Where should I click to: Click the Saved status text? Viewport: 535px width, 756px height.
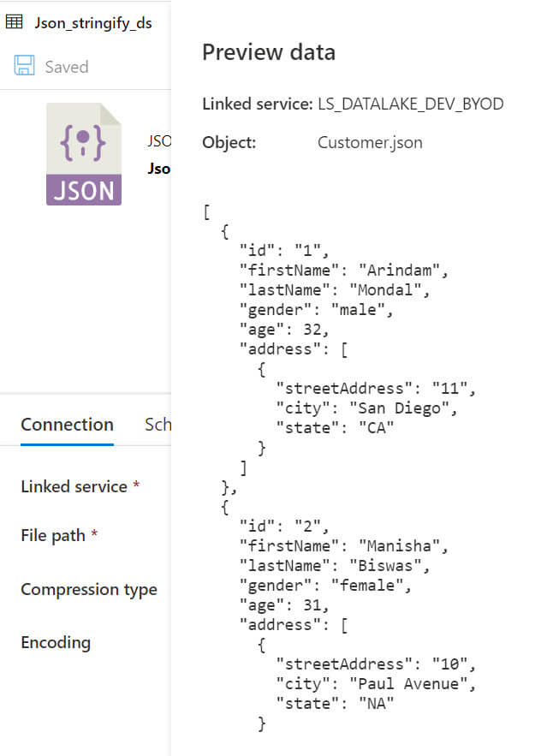(x=67, y=67)
